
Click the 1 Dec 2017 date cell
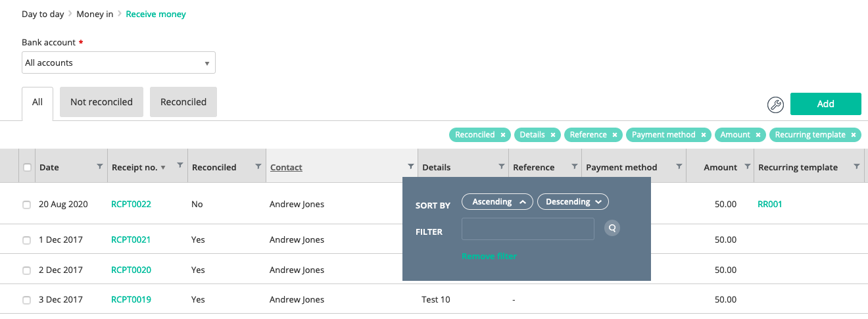60,239
